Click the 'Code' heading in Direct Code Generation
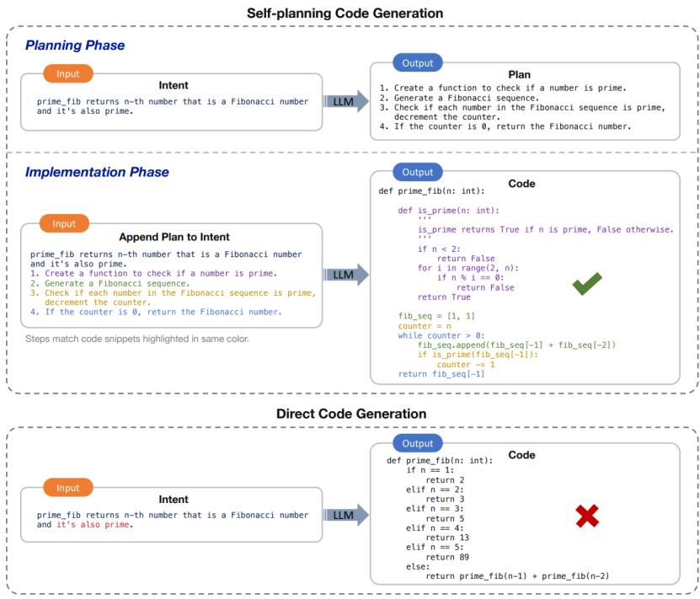 click(521, 455)
